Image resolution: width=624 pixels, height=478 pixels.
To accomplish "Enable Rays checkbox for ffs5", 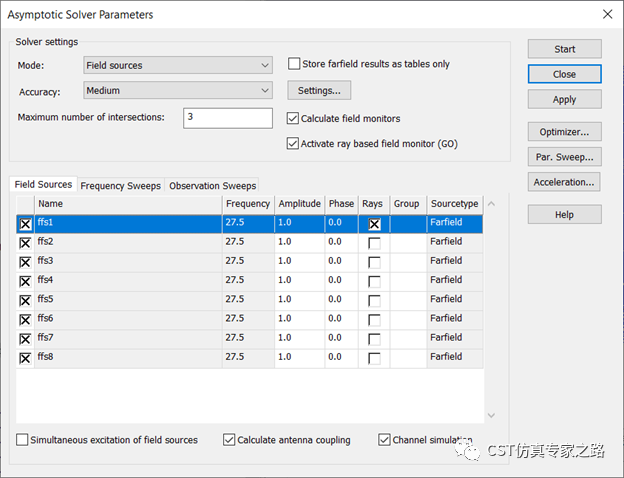I will tap(374, 301).
